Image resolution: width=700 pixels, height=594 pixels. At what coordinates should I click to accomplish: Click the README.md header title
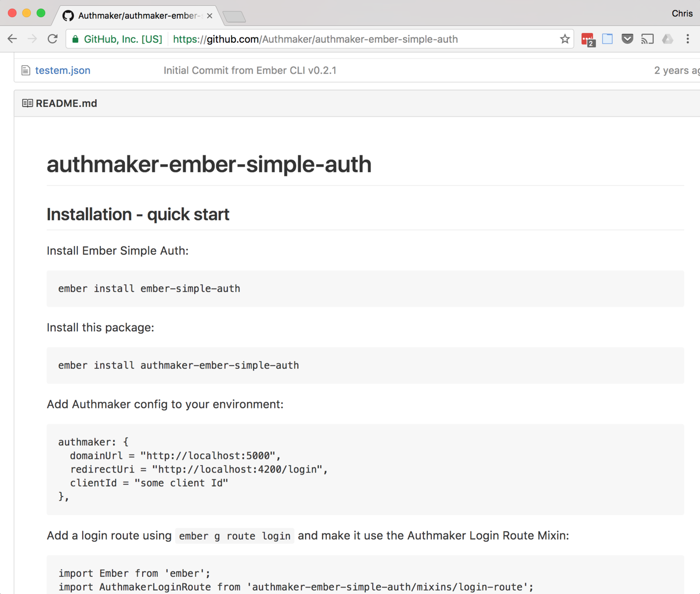pyautogui.click(x=66, y=103)
